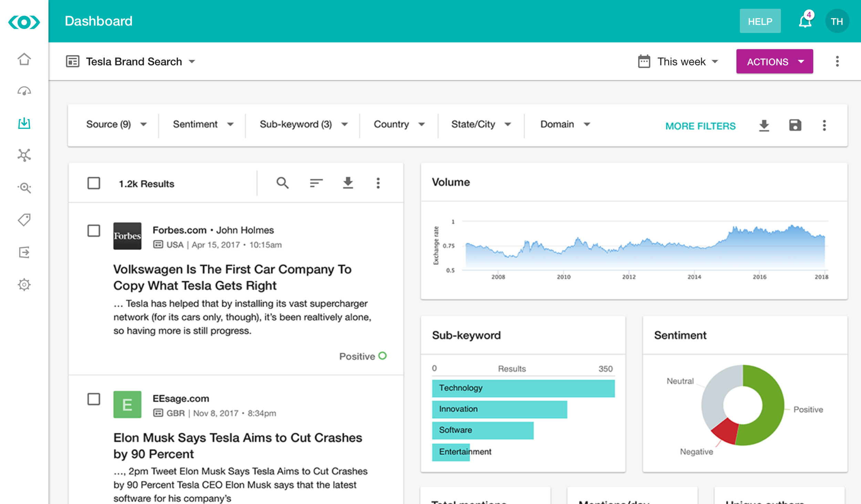Viewport: 861px width, 504px height.
Task: Click the MORE FILTERS link
Action: point(700,126)
